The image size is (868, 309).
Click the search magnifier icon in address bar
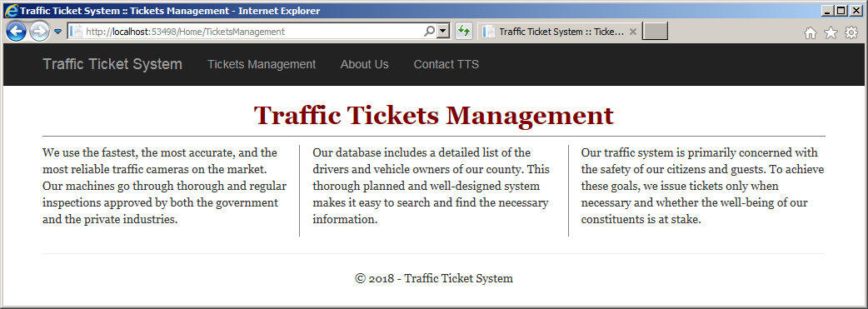429,32
